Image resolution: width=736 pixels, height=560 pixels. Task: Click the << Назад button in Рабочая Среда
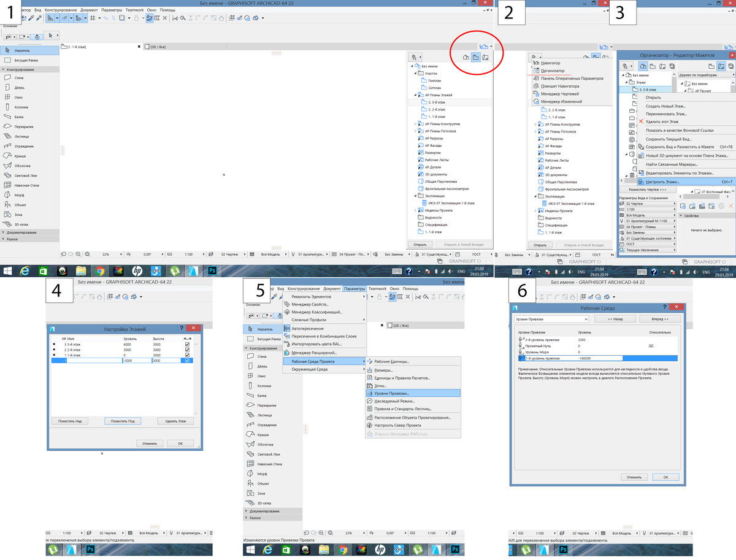[x=615, y=320]
